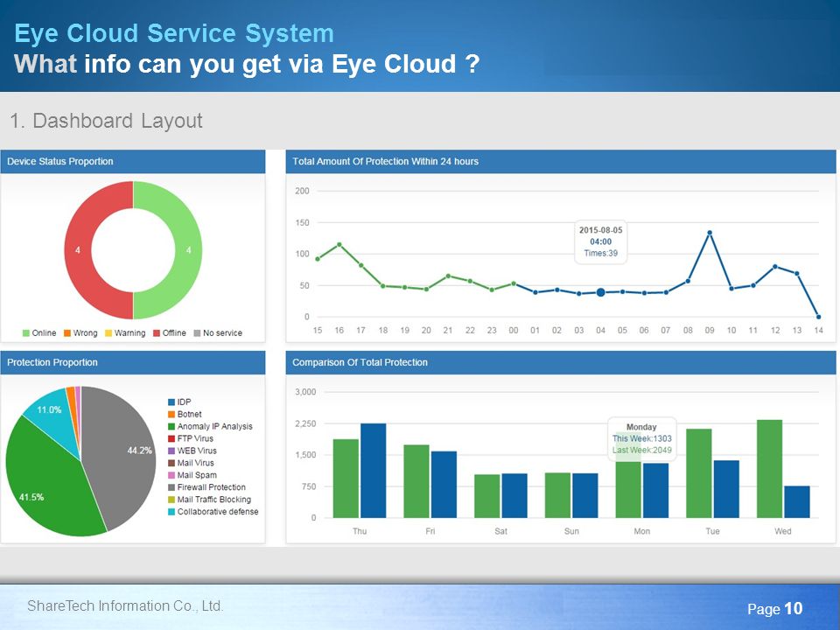The width and height of the screenshot is (840, 630).
Task: Click the Eye Cloud Service System title
Action: point(174,33)
